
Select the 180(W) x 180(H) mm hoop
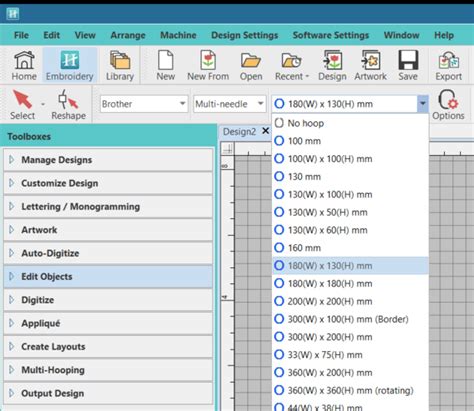tap(350, 284)
